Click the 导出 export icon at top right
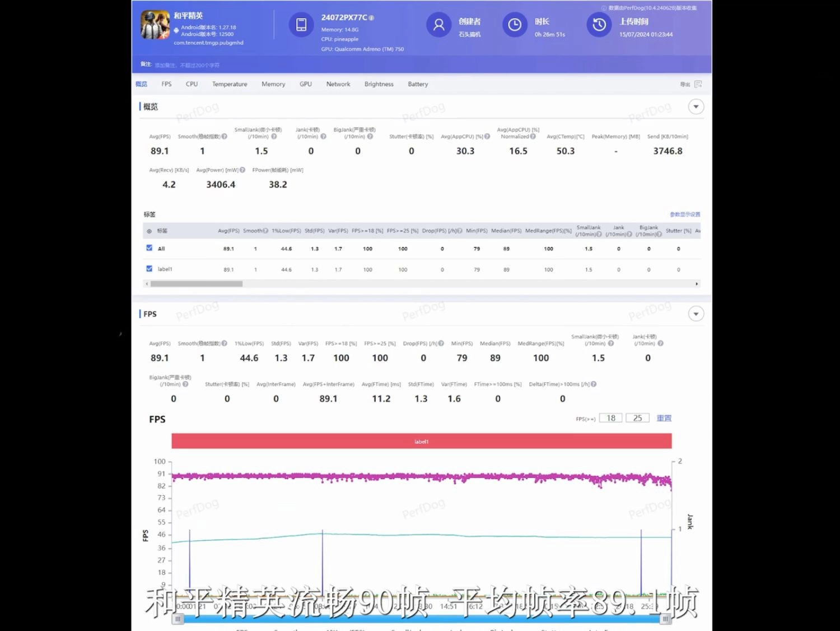The width and height of the screenshot is (840, 631). tap(698, 84)
